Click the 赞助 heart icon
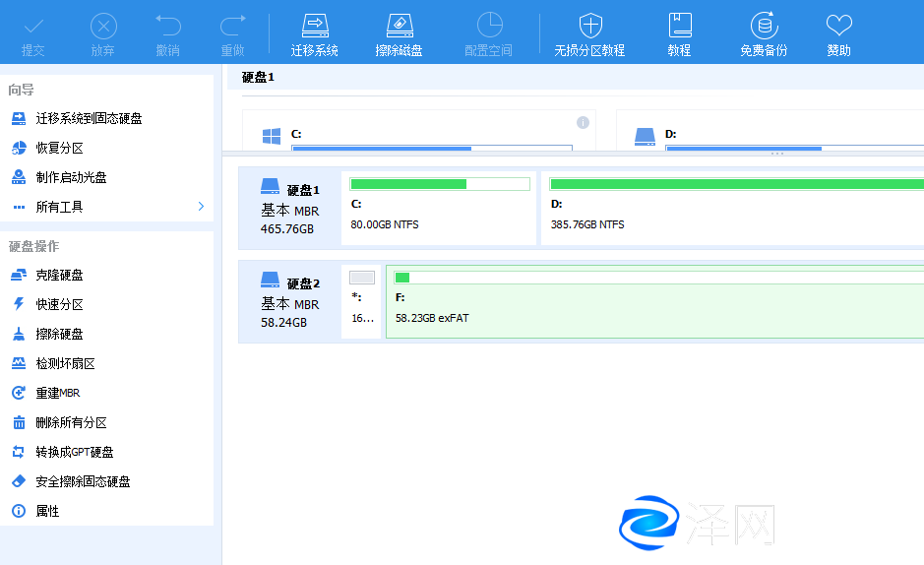This screenshot has width=924, height=565. 838,26
